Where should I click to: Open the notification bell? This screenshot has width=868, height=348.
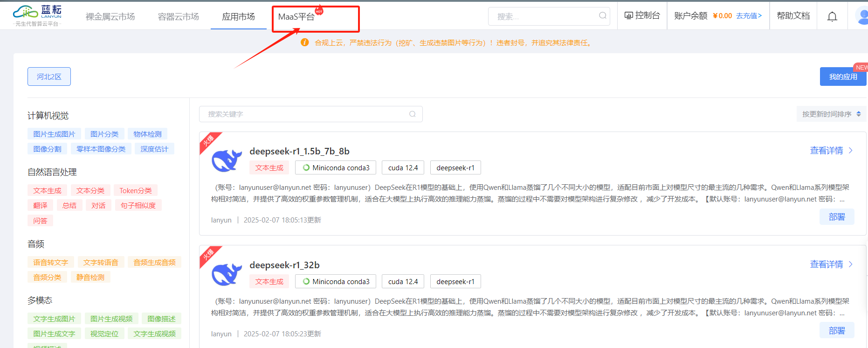tap(832, 16)
